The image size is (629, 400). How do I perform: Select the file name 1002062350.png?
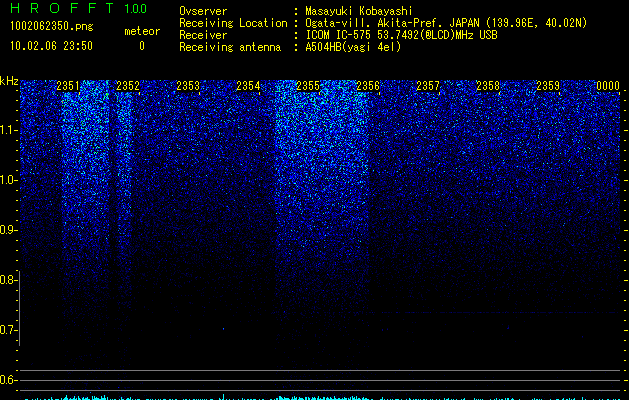click(x=52, y=26)
